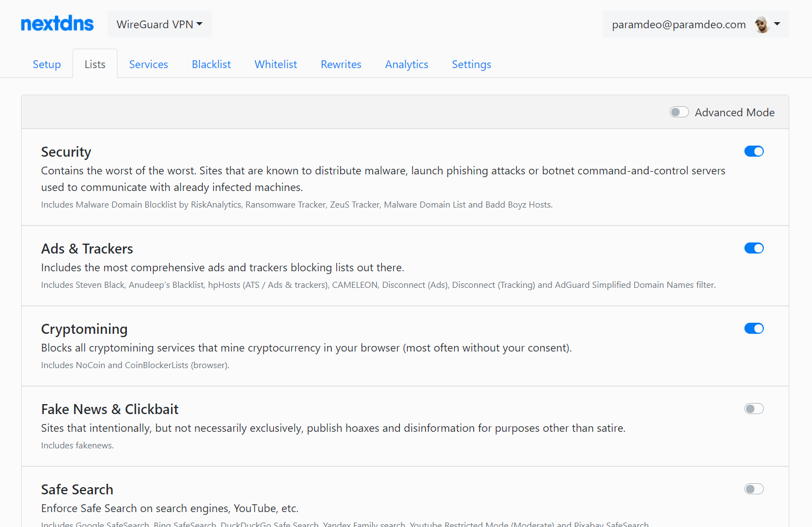Click the NextDNS logo
812x527 pixels.
57,24
